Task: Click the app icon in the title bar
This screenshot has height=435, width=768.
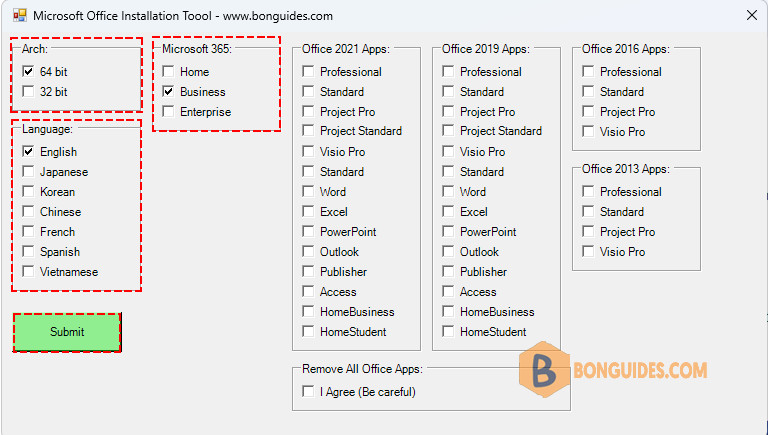Action: 20,16
